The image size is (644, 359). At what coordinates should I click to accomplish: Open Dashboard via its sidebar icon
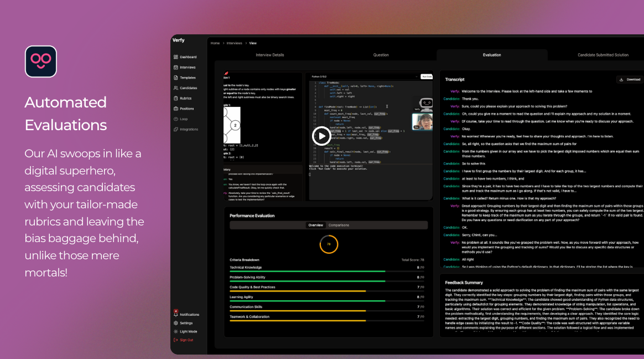[176, 57]
